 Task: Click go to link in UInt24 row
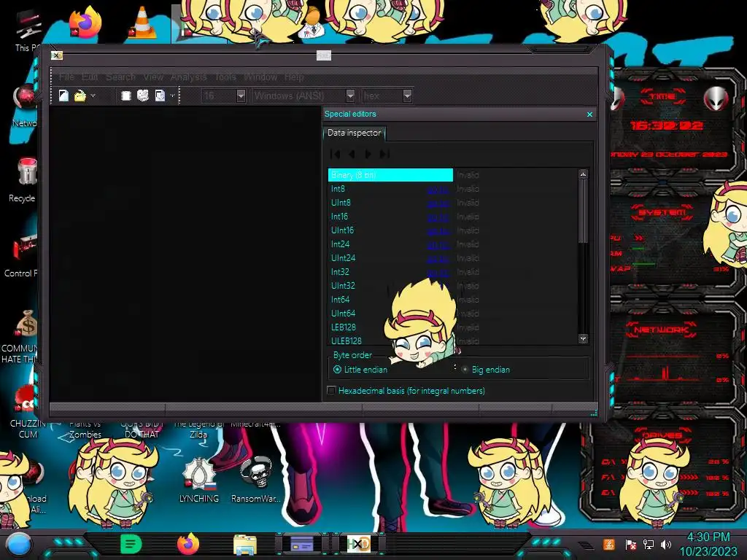pos(438,259)
